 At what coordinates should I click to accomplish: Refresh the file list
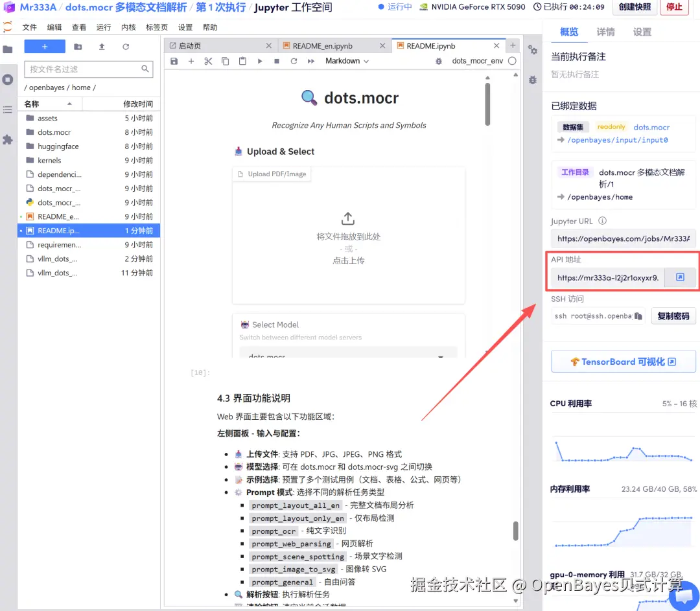[x=126, y=47]
